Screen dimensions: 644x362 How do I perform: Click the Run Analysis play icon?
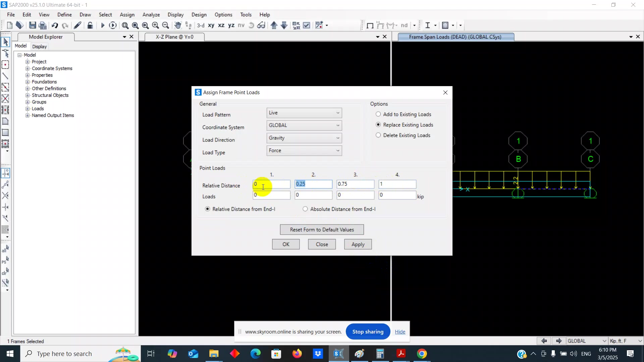coord(103,25)
